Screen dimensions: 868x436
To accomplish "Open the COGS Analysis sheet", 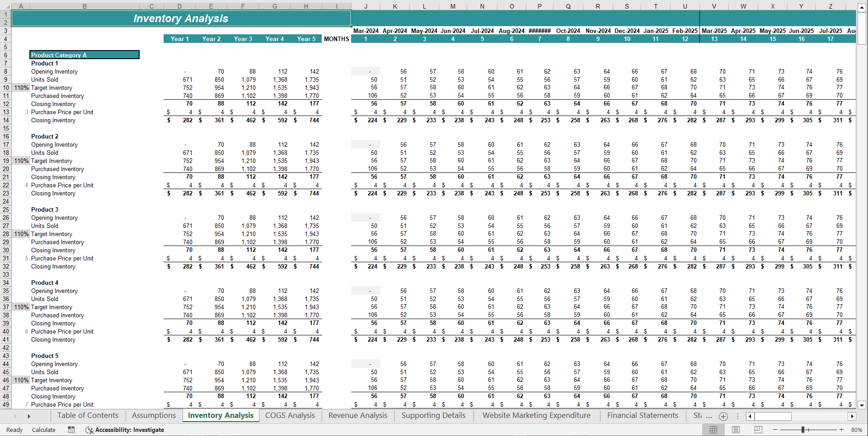I will tap(290, 415).
